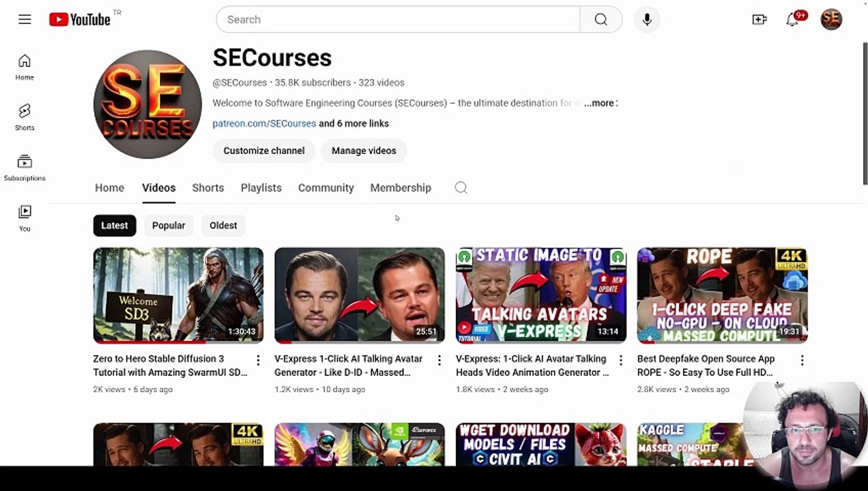Click the Customize channel button
The height and width of the screenshot is (491, 868).
coord(264,151)
